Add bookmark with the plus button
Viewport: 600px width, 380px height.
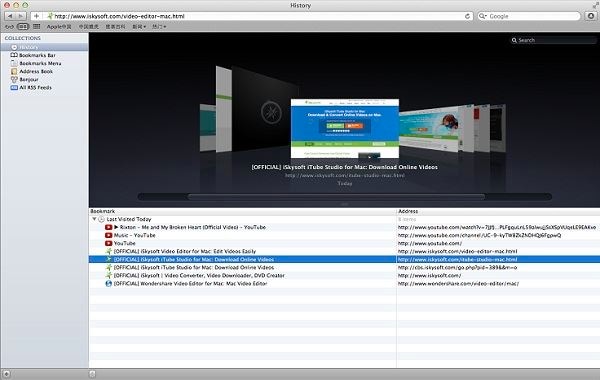pyautogui.click(x=36, y=16)
